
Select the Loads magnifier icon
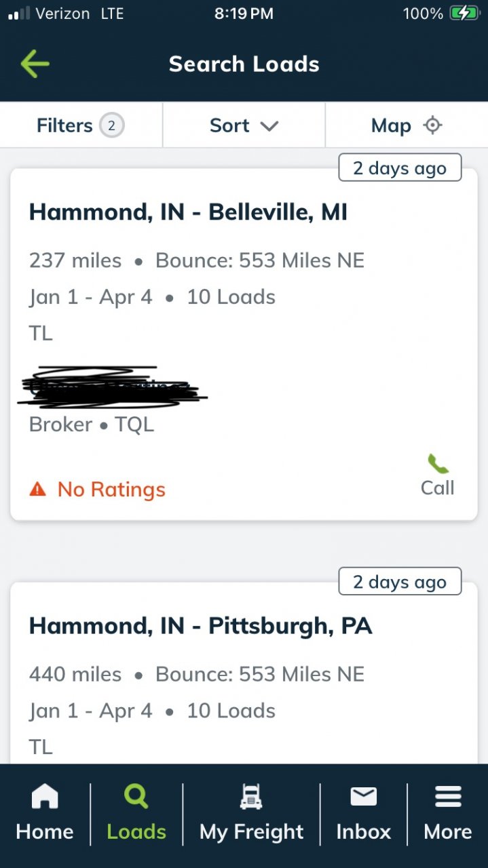click(136, 797)
